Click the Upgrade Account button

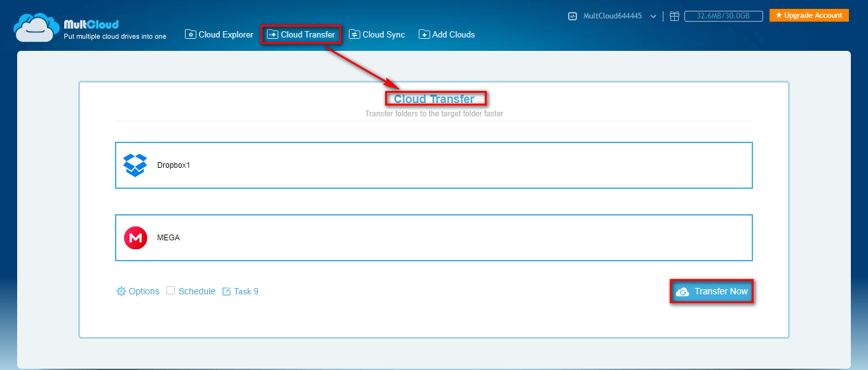(808, 15)
